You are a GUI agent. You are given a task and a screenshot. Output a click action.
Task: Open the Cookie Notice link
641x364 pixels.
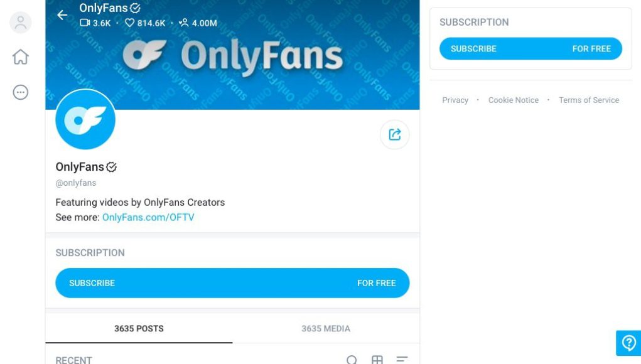(514, 100)
